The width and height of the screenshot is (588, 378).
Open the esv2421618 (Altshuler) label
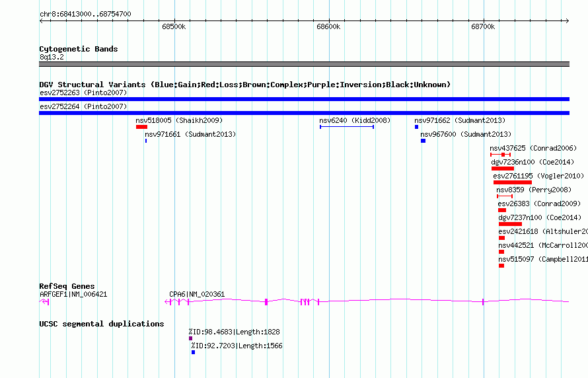click(543, 231)
